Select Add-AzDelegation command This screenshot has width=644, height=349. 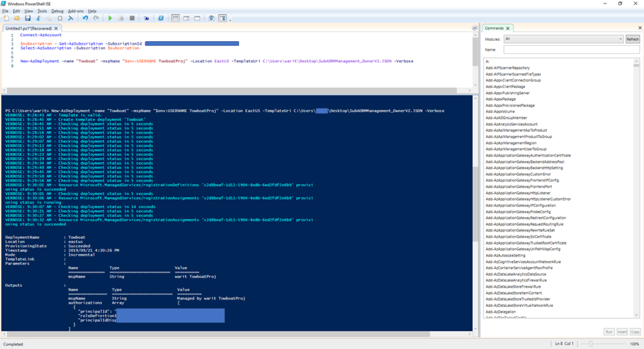501,312
